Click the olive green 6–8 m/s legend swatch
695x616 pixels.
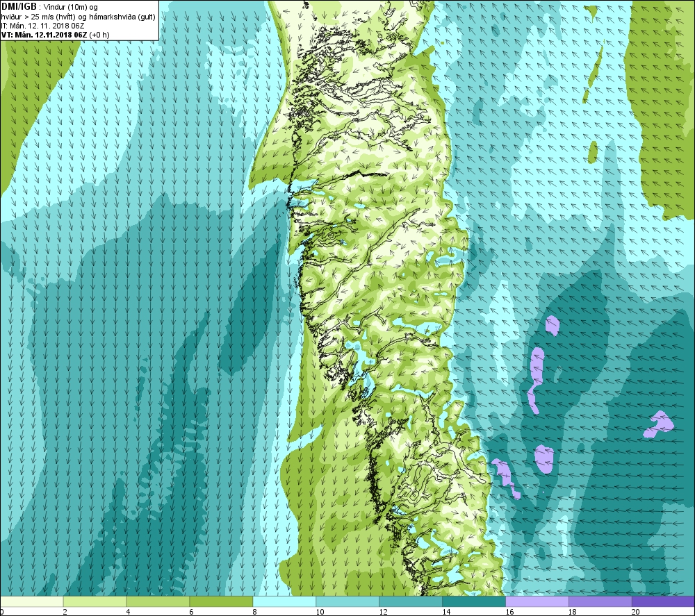point(221,601)
